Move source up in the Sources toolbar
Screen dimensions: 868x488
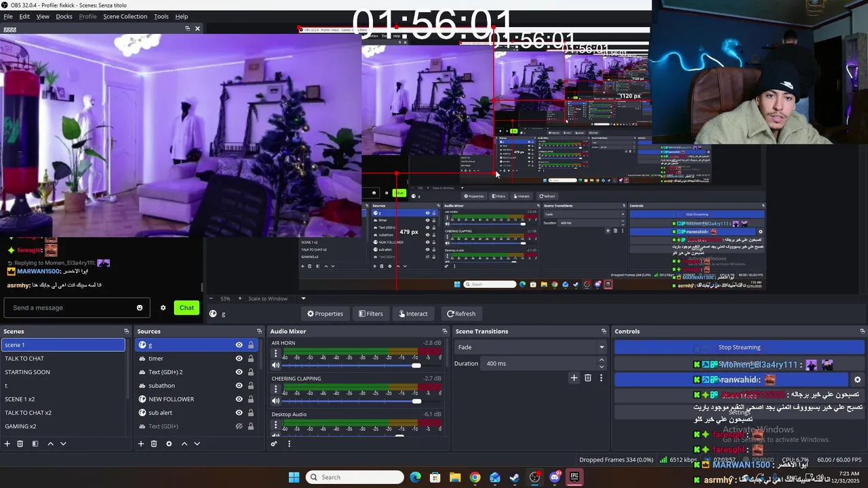click(x=184, y=444)
